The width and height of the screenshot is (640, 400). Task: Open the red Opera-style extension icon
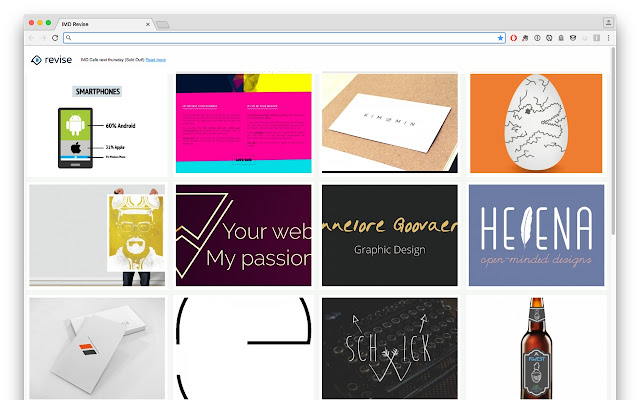pyautogui.click(x=513, y=38)
